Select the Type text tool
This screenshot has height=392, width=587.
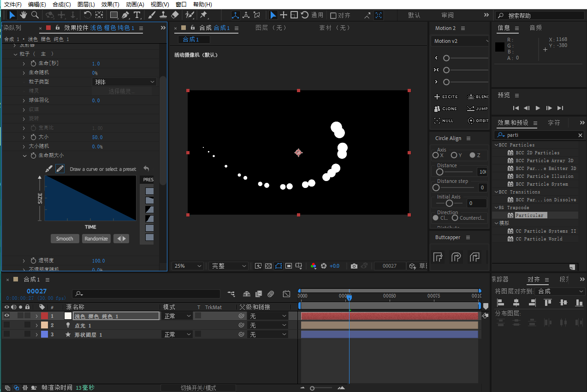coord(137,15)
